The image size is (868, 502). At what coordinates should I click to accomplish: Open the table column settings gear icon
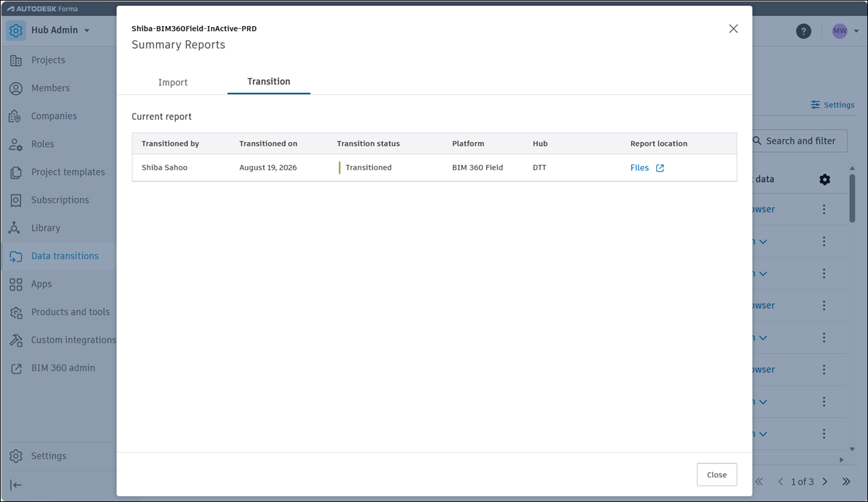(825, 179)
